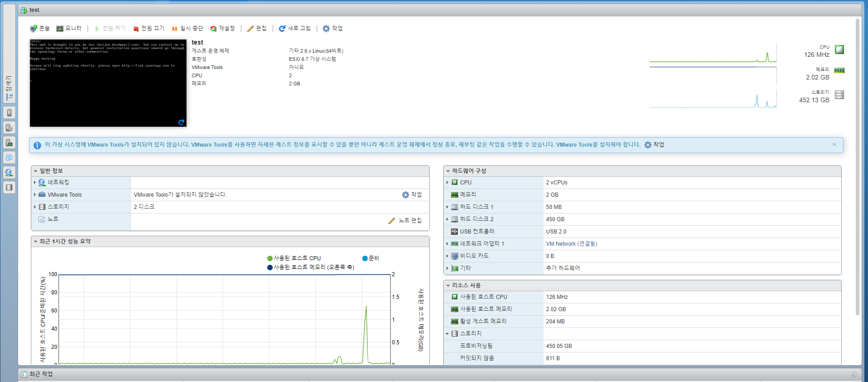The height and width of the screenshot is (382, 868).
Task: Click the CPU usage chip icon
Action: [x=839, y=50]
